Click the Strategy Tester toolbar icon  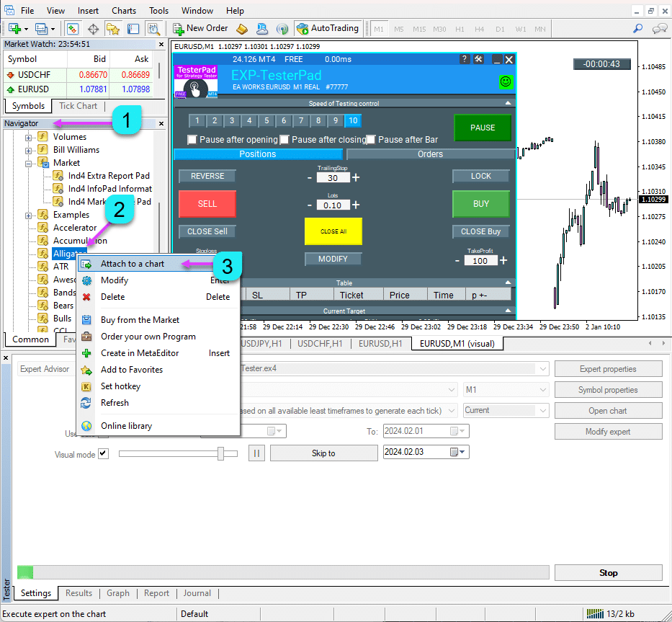pos(153,29)
